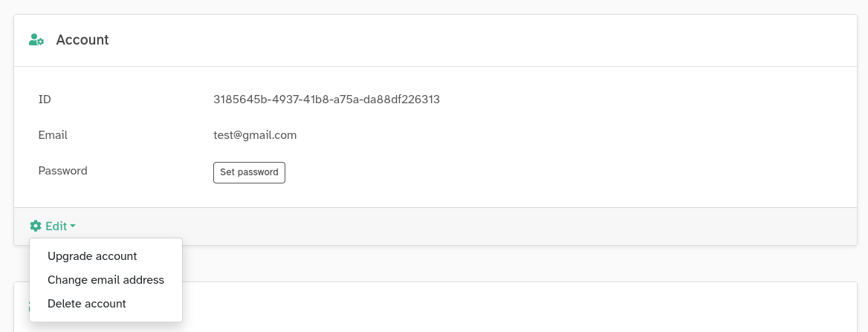
Task: Click the test@gmail.com email value
Action: 255,135
